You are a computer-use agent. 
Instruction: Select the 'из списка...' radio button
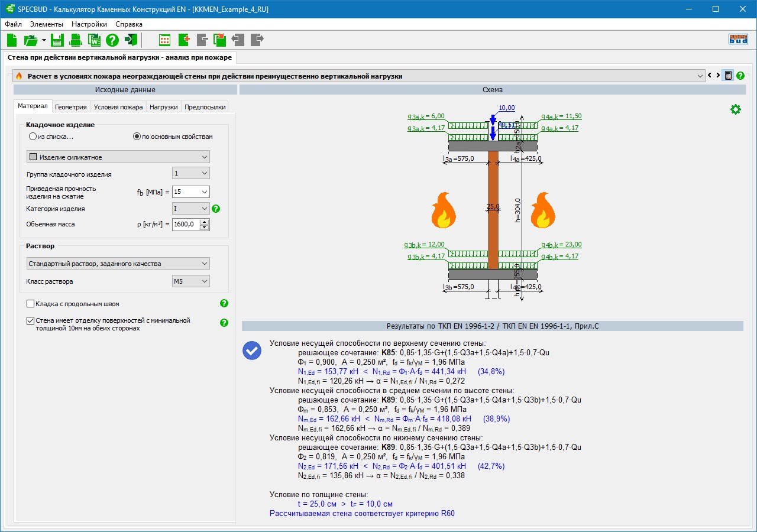coord(33,137)
